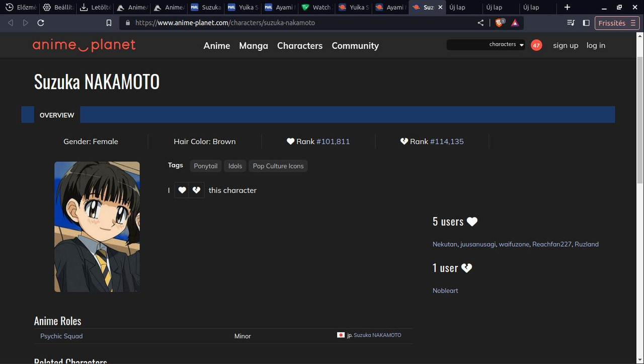This screenshot has width=644, height=364.
Task: Click the heart icon beside love Rank
Action: click(290, 141)
